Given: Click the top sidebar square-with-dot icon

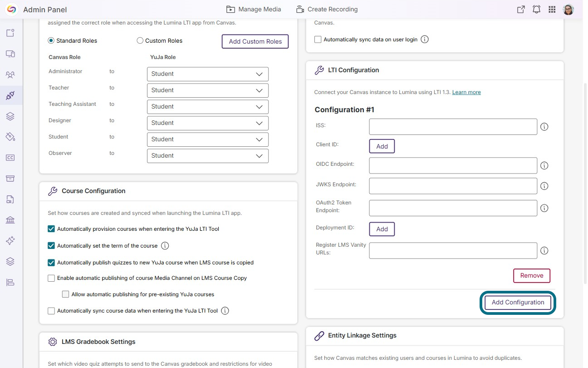Looking at the screenshot, I should pyautogui.click(x=10, y=33).
